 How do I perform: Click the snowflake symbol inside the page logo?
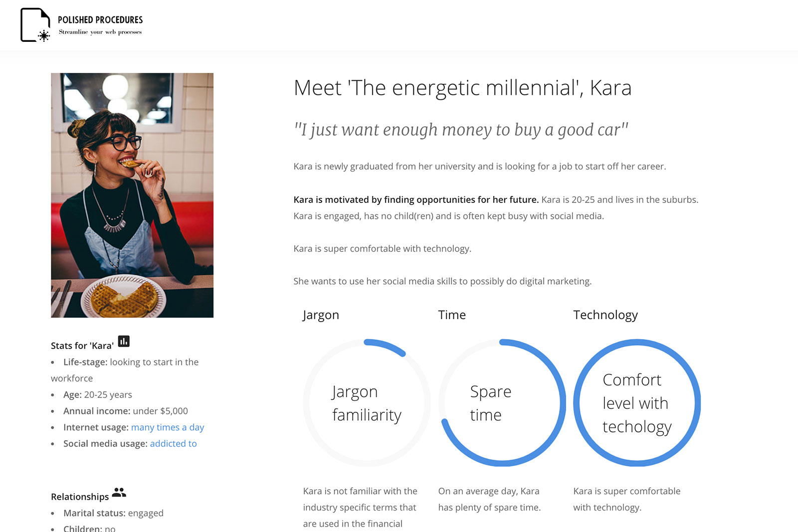(x=43, y=35)
